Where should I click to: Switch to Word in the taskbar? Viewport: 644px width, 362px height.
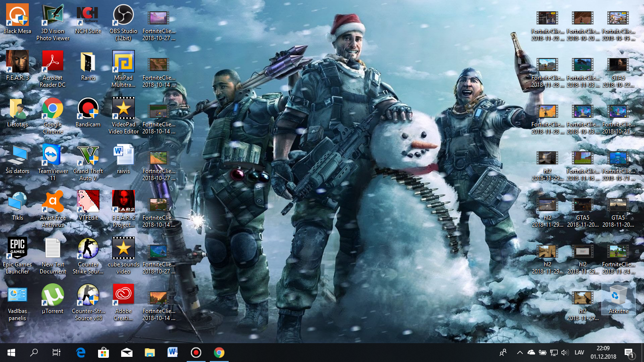point(173,353)
